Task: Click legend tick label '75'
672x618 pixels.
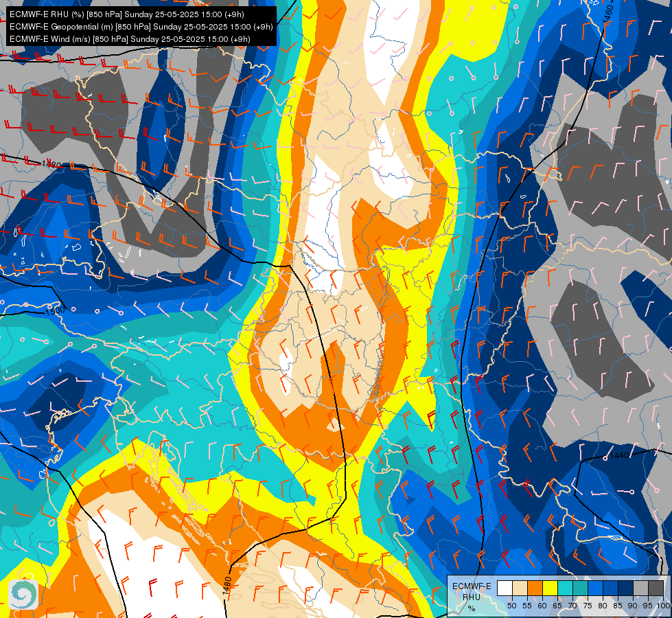Action: [x=588, y=606]
